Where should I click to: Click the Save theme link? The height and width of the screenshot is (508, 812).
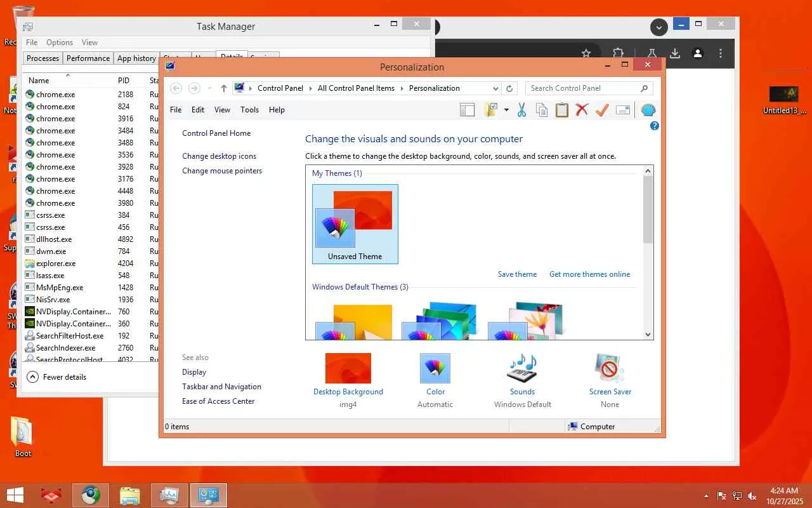tap(517, 274)
